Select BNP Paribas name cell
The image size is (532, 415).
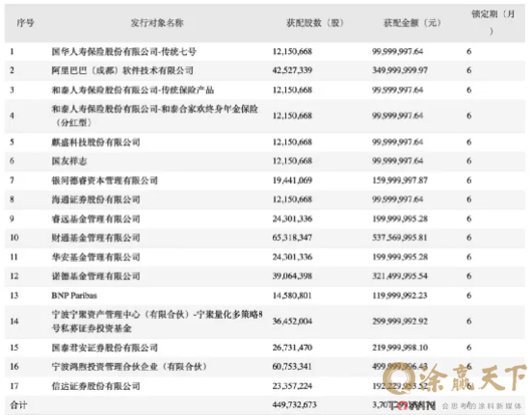tap(74, 296)
